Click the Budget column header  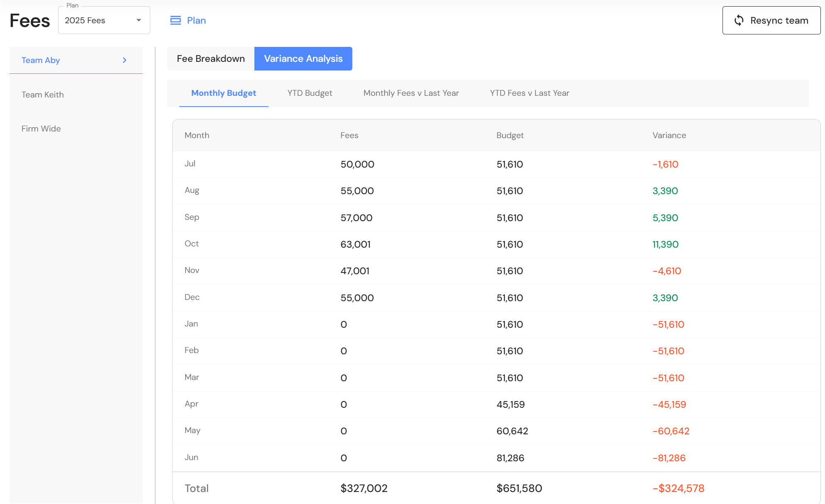tap(510, 135)
